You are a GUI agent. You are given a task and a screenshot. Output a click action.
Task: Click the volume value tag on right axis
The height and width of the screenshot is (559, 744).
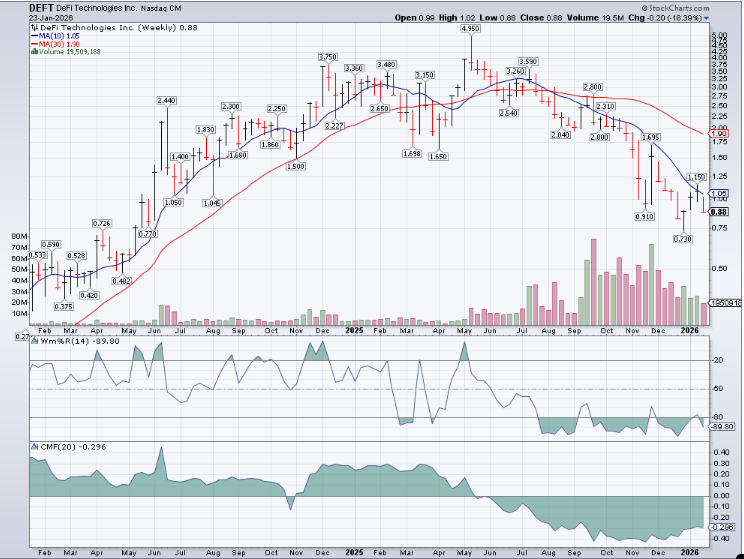point(722,302)
